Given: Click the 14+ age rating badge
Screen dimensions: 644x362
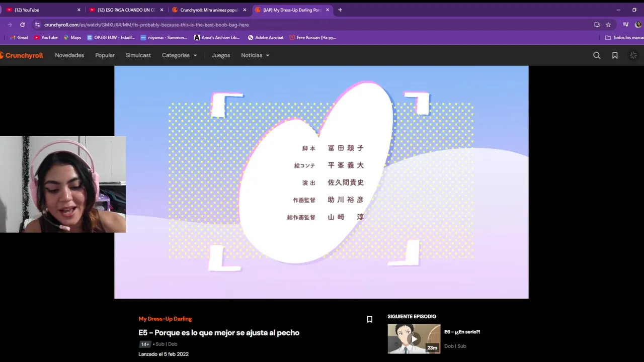Looking at the screenshot, I should [x=145, y=344].
